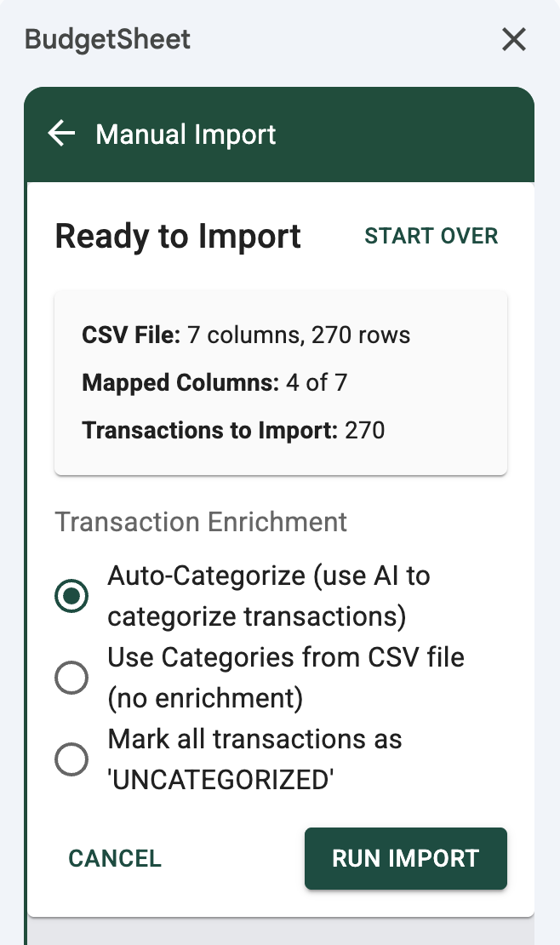Click the Ready to Import heading
The height and width of the screenshot is (945, 560).
point(178,236)
